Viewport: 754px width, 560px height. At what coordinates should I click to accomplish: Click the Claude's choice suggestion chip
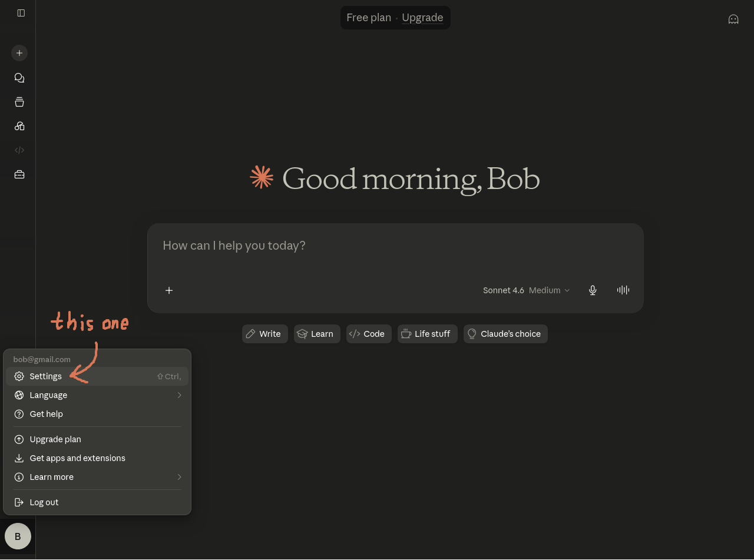(x=505, y=334)
